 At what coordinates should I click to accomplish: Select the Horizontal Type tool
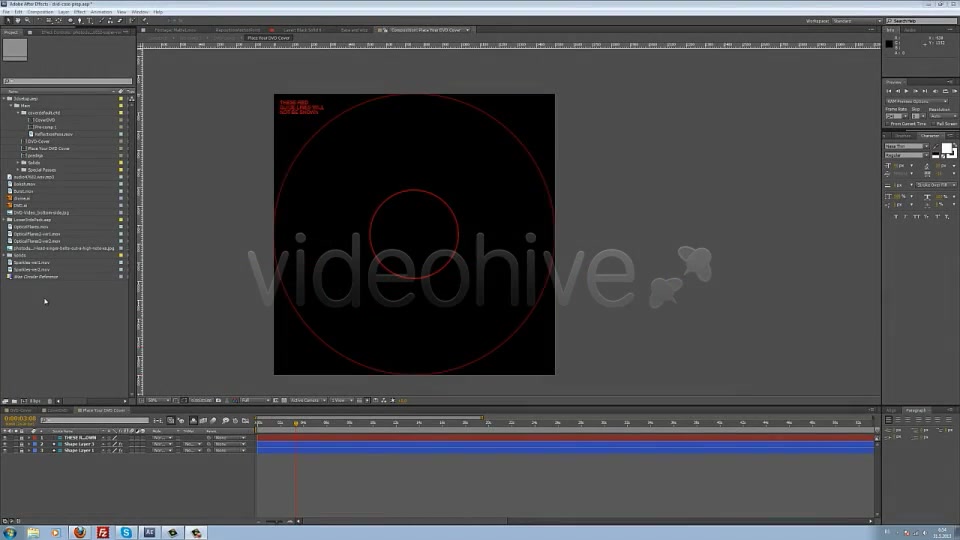(89, 20)
